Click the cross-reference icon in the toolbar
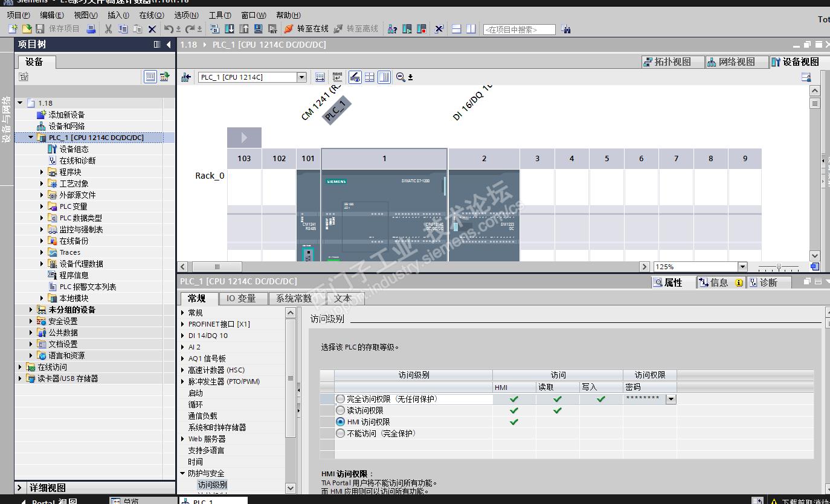 point(439,29)
